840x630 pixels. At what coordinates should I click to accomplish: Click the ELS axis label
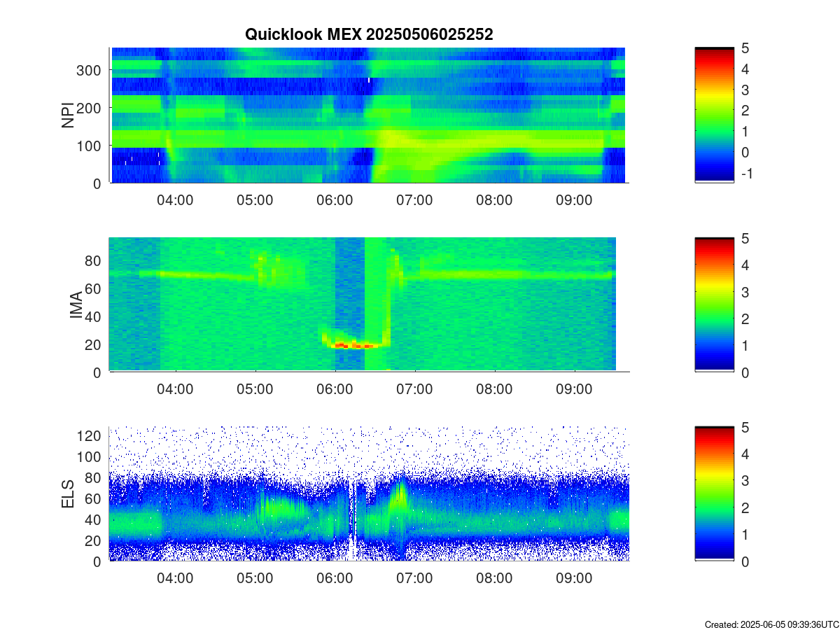click(x=69, y=494)
